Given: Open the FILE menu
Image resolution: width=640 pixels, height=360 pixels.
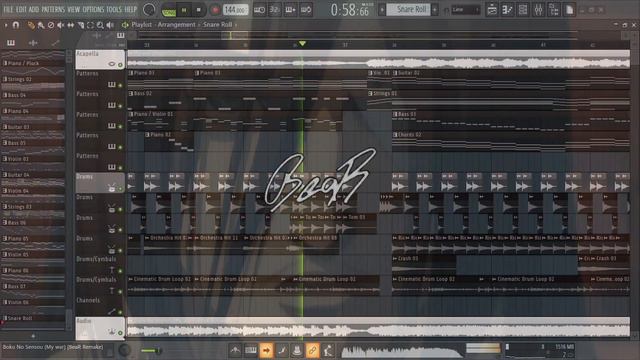Looking at the screenshot, I should click(x=8, y=9).
